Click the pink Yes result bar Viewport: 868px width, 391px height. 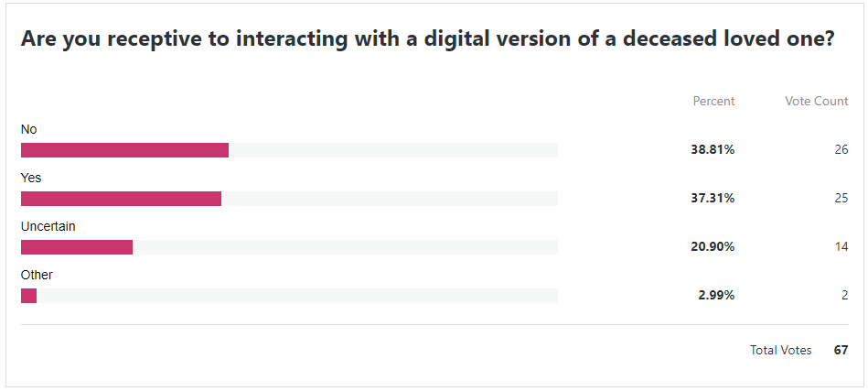[x=121, y=199]
